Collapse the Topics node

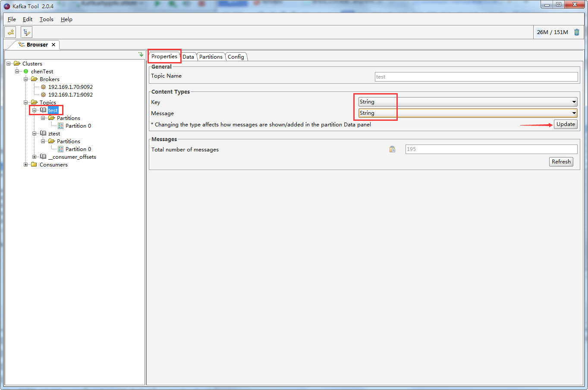[x=26, y=102]
